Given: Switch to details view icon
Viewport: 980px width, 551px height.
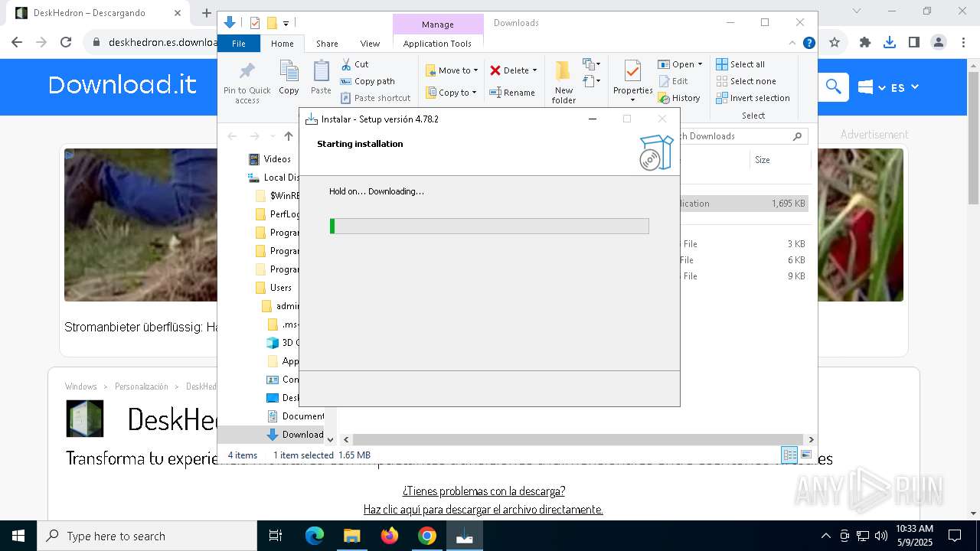Looking at the screenshot, I should [789, 455].
